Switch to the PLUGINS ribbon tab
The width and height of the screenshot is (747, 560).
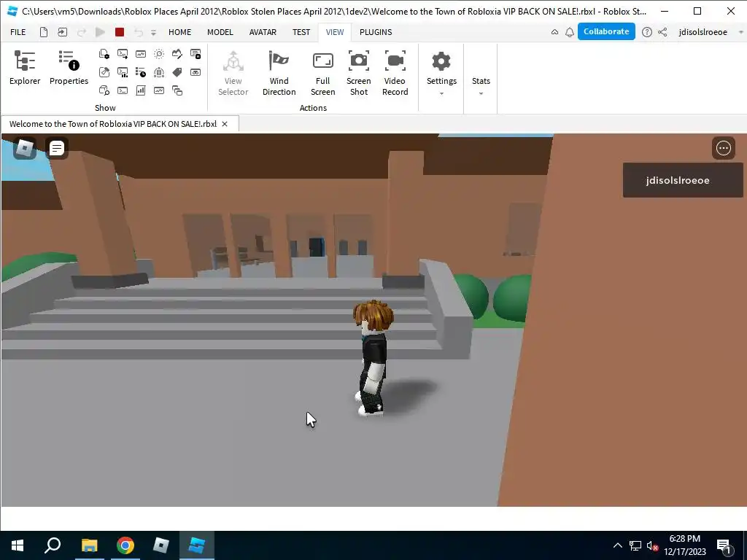376,32
